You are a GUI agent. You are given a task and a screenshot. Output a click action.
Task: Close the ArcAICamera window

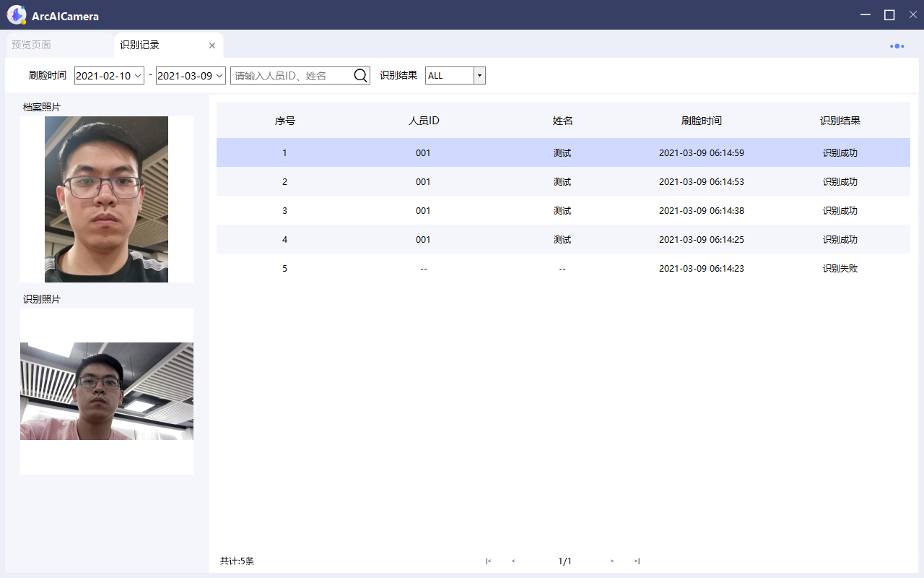click(912, 14)
